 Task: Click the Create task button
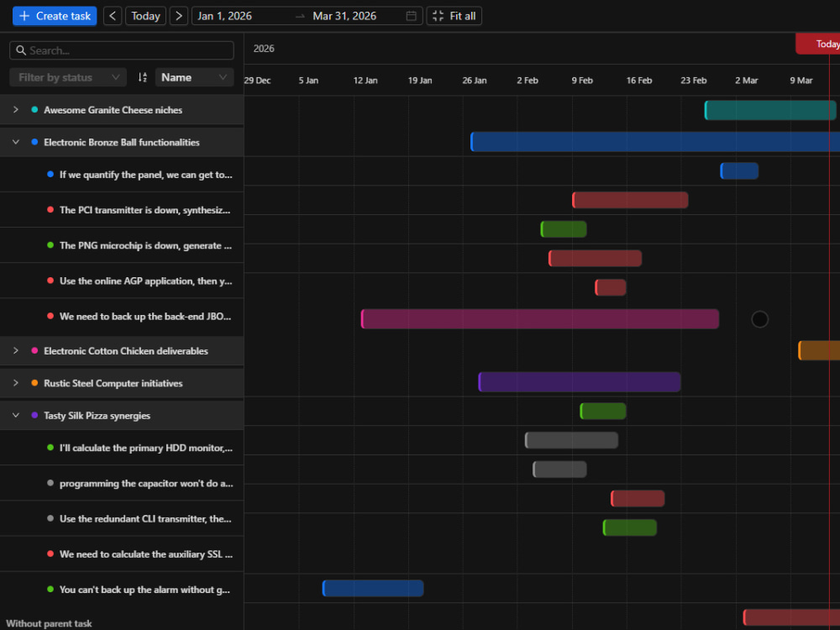click(x=55, y=16)
